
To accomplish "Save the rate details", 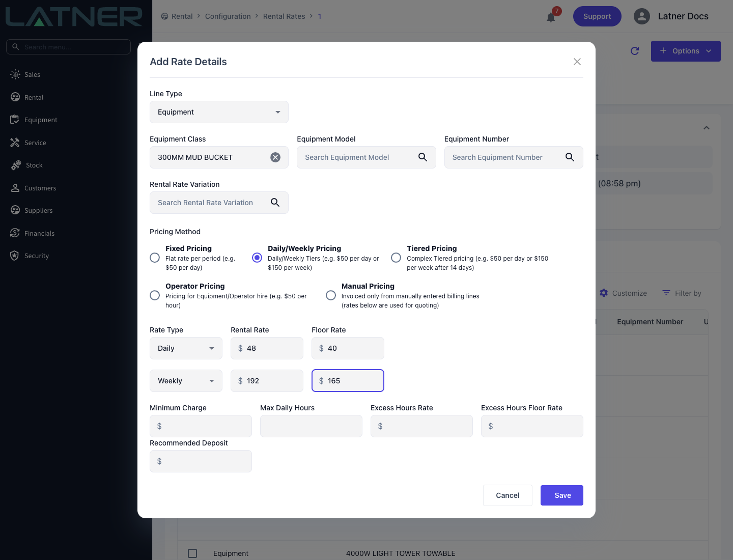I will click(x=562, y=495).
